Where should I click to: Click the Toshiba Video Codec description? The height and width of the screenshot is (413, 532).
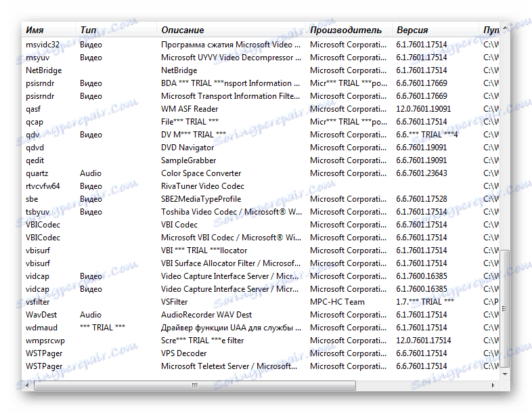click(231, 212)
